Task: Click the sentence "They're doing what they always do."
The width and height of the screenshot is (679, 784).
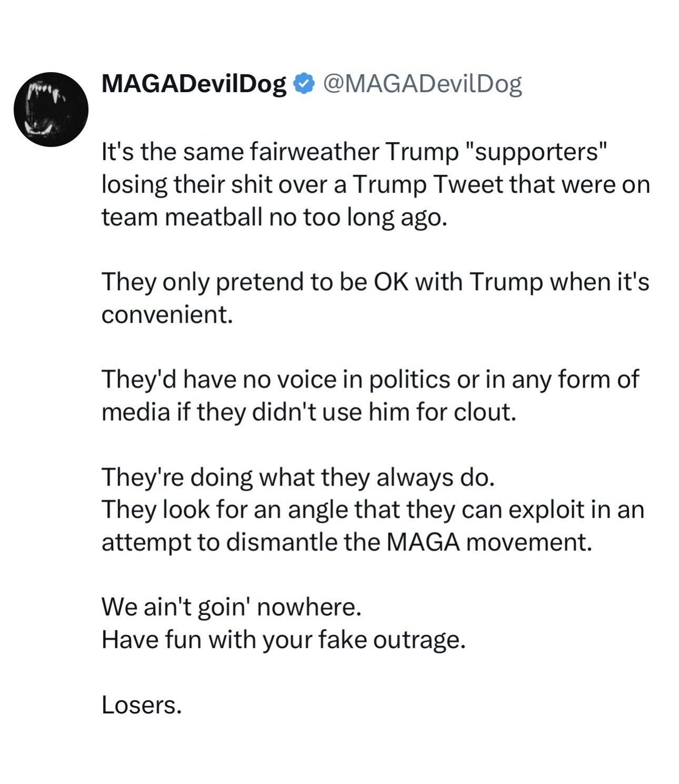Action: point(298,478)
